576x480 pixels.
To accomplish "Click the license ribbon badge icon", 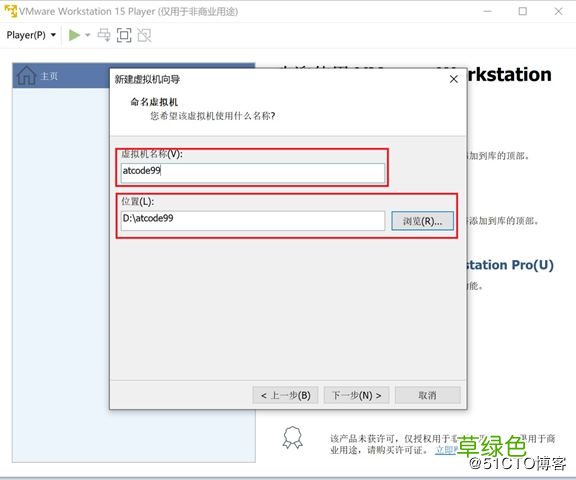I will pyautogui.click(x=292, y=438).
